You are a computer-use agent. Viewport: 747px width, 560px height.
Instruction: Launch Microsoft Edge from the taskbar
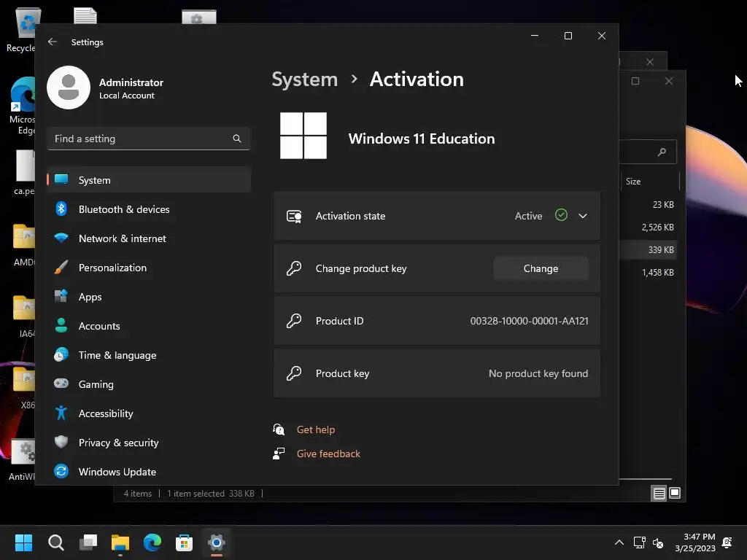[152, 542]
